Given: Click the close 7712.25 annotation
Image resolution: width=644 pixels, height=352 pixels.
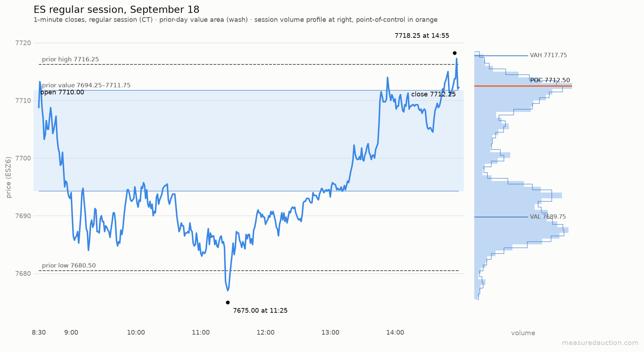Looking at the screenshot, I should (x=433, y=94).
